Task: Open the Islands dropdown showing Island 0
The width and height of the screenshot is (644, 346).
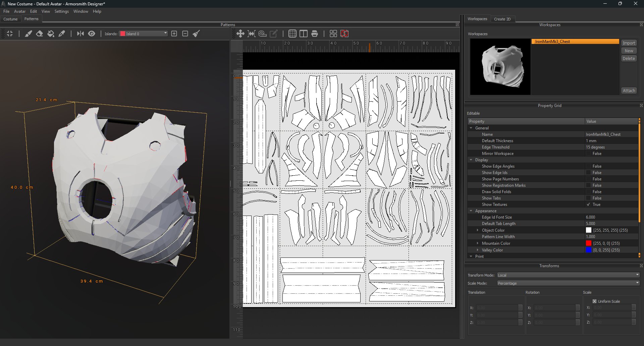Action: (143, 34)
